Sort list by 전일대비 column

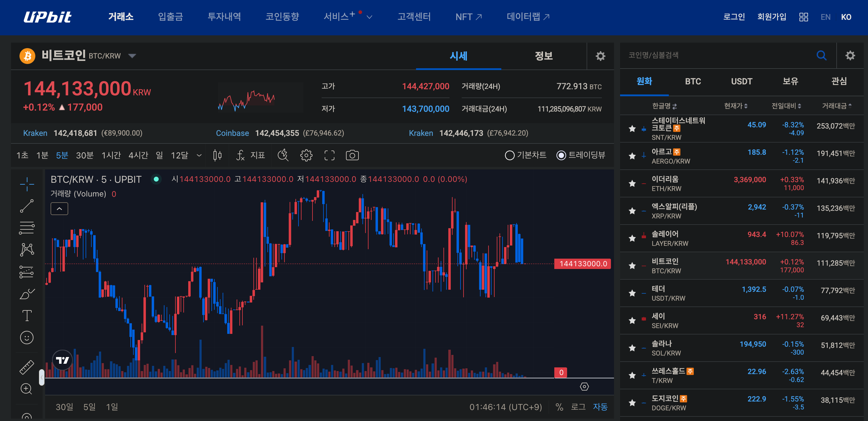[786, 106]
